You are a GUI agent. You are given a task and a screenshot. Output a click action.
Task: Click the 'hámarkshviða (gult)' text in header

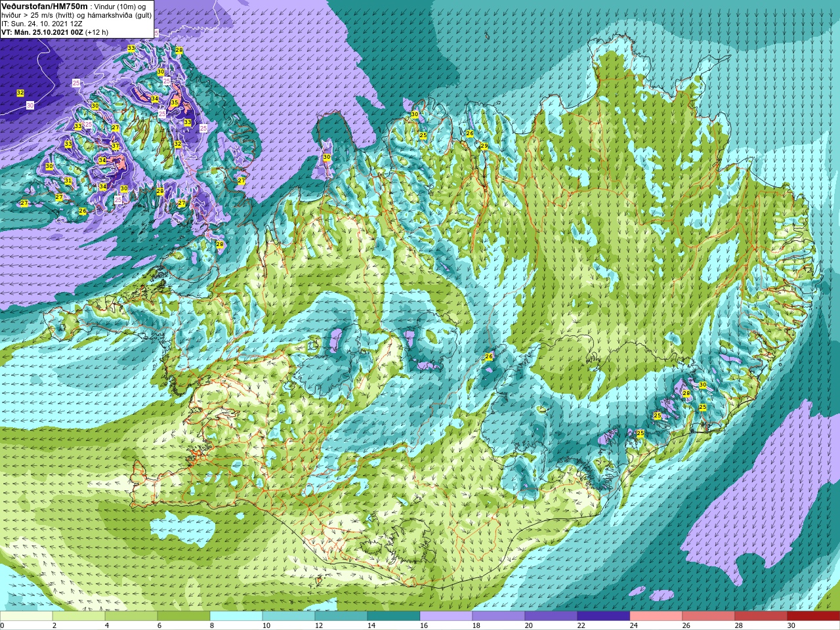pos(119,15)
